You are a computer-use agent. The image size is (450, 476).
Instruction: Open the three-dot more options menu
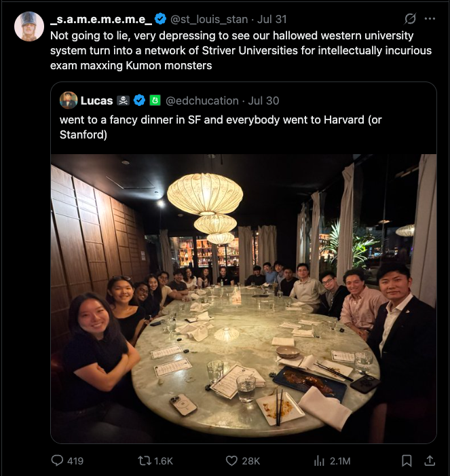[x=429, y=19]
